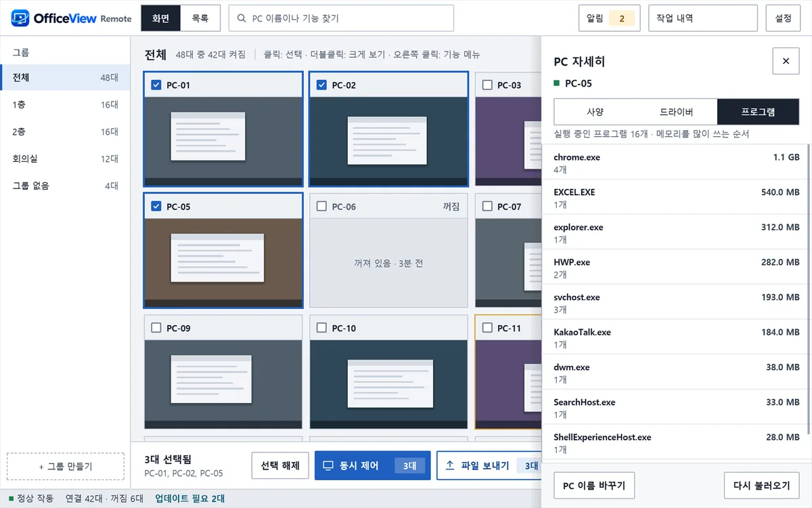Click the upload arrow icon on 파일 보내기

click(450, 465)
